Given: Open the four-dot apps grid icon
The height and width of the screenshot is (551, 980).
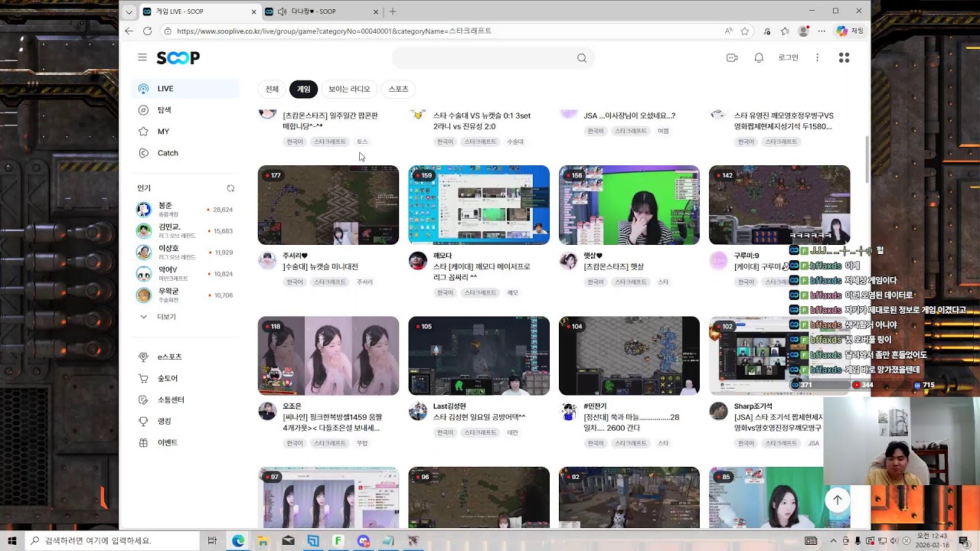Looking at the screenshot, I should pos(844,57).
